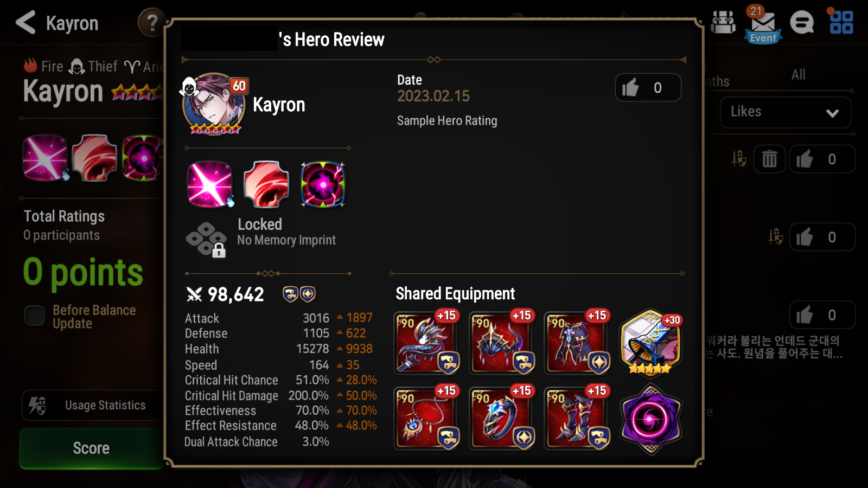Tap the locked Memory Imprint icon
The height and width of the screenshot is (488, 868).
(206, 240)
